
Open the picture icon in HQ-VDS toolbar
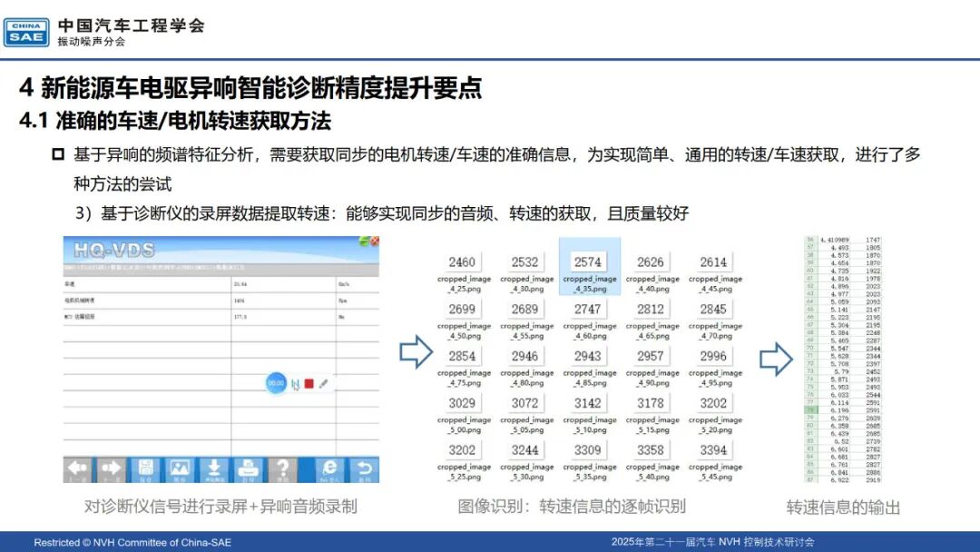tap(180, 469)
